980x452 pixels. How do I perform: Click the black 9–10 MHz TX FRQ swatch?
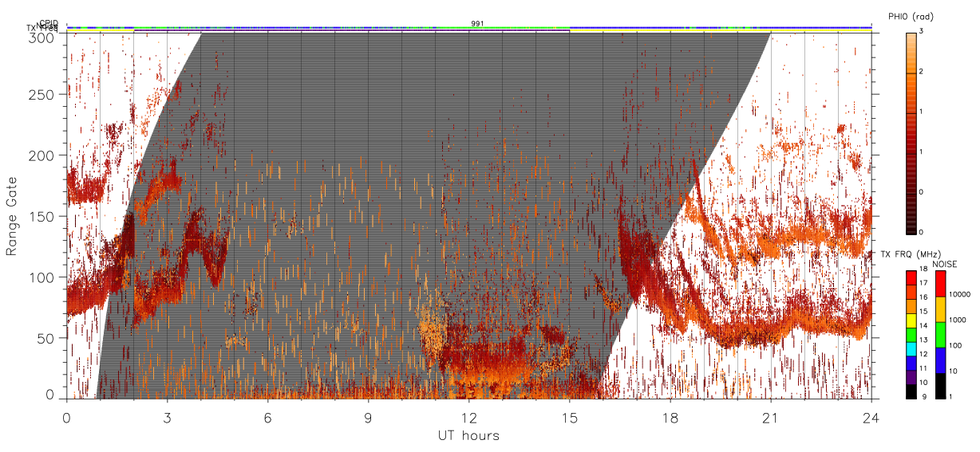pyautogui.click(x=910, y=391)
